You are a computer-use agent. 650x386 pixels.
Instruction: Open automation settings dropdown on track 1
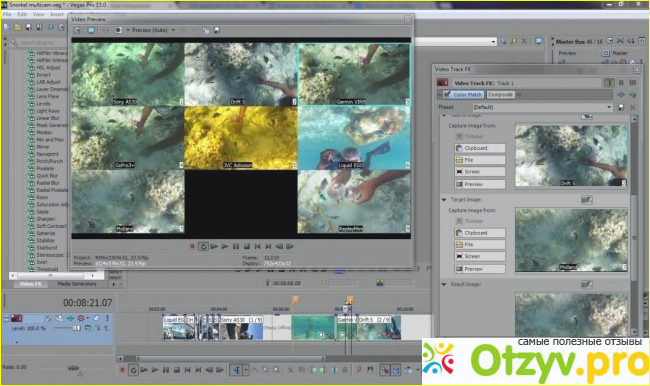[88, 318]
